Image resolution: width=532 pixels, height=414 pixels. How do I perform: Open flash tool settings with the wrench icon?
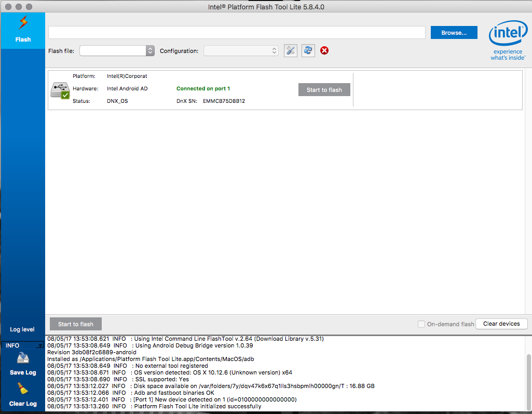pos(291,50)
